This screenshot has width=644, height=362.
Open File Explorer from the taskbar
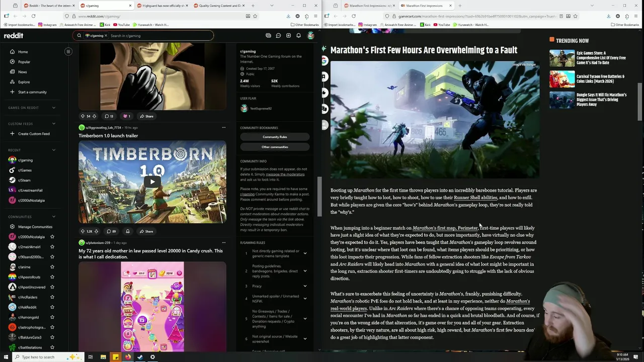coord(103,357)
